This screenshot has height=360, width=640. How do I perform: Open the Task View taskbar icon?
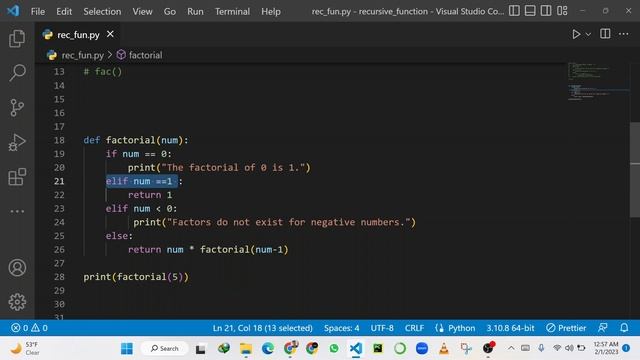(x=200, y=349)
